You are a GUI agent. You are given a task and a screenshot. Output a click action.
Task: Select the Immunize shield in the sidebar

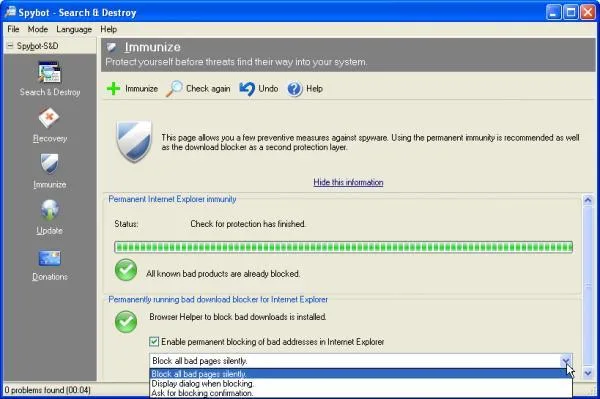(49, 164)
